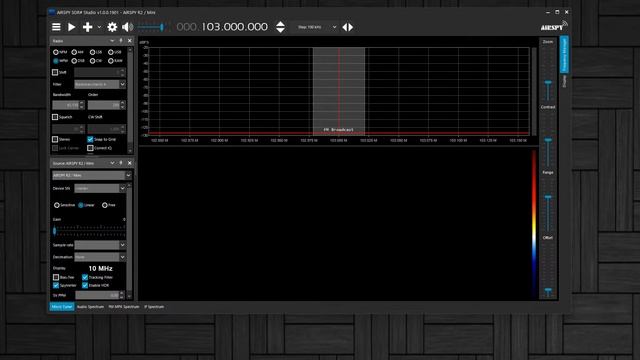The image size is (640, 360).
Task: Open the Source panel menu chevron
Action: click(x=112, y=163)
